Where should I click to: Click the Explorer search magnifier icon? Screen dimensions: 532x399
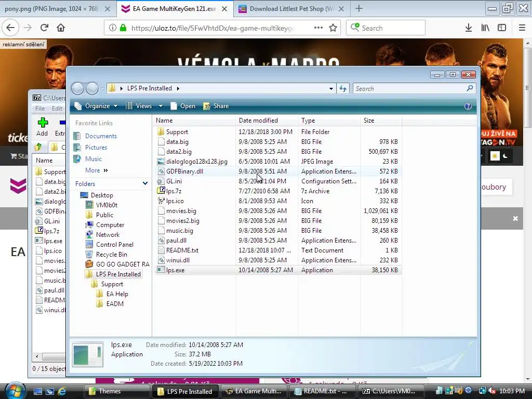(x=470, y=88)
